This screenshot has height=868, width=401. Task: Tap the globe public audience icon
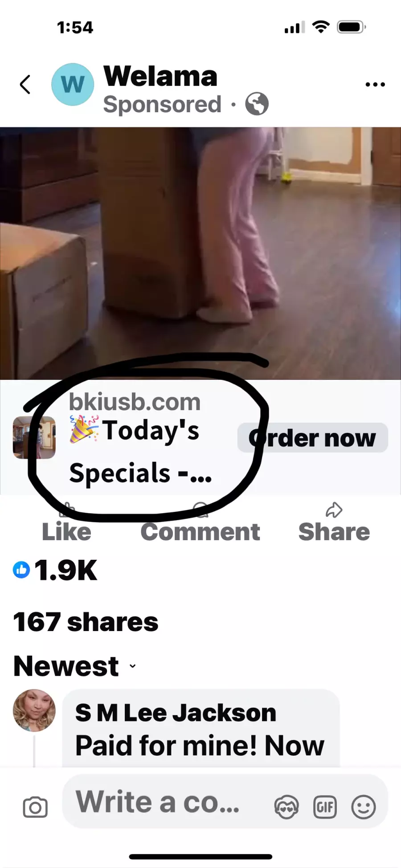click(257, 104)
